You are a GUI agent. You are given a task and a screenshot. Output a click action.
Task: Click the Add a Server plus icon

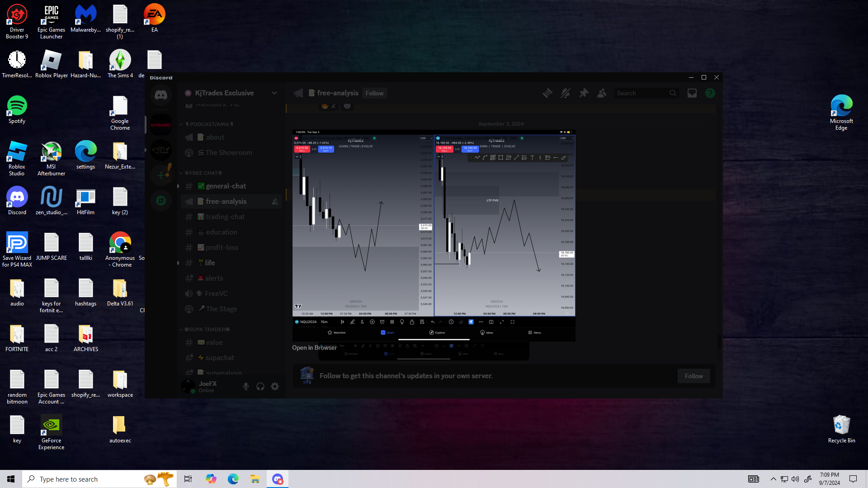pos(161,175)
